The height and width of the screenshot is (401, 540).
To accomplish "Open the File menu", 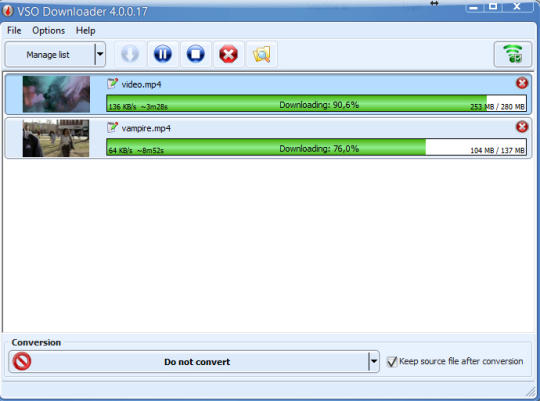I will [x=14, y=30].
